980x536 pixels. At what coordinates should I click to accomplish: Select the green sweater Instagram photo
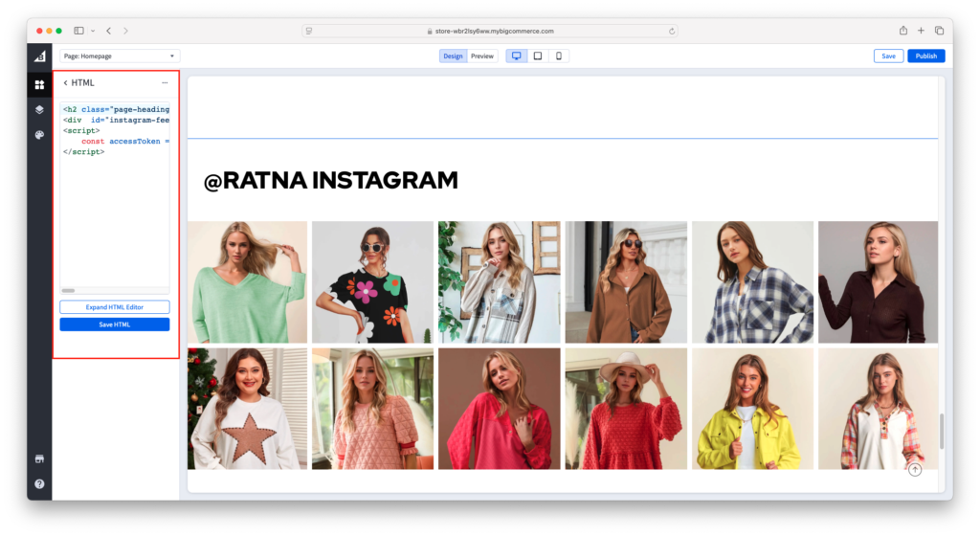[x=247, y=281]
